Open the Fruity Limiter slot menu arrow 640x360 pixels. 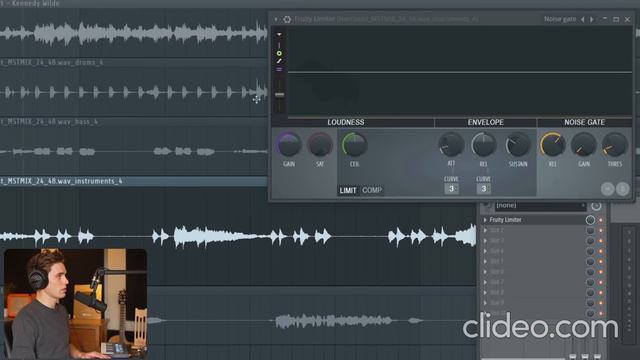point(485,220)
